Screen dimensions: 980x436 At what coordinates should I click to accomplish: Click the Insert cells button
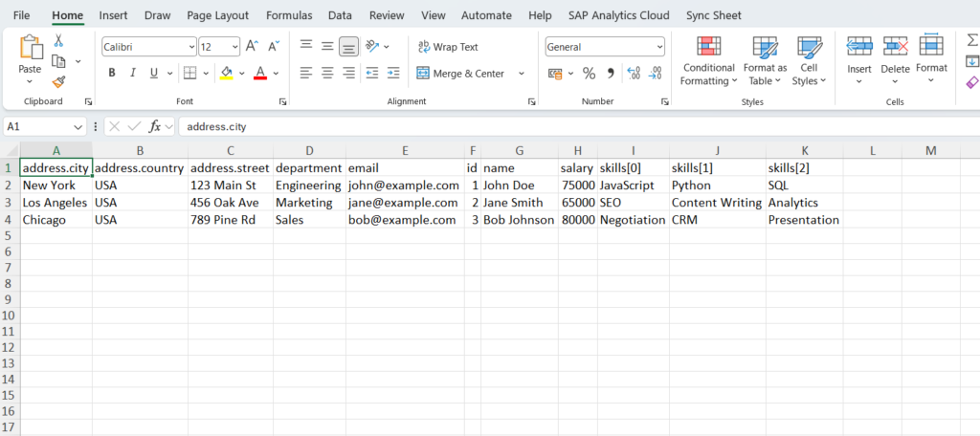click(x=859, y=60)
